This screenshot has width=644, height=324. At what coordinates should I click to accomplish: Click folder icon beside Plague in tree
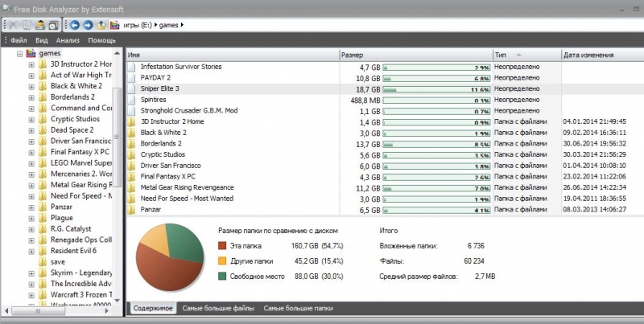coord(43,218)
